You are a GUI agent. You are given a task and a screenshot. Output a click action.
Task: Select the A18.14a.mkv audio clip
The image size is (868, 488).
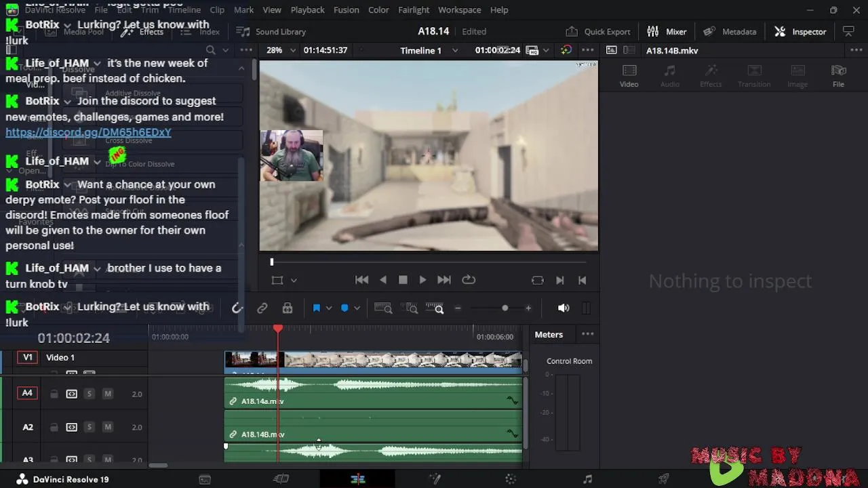coord(373,394)
